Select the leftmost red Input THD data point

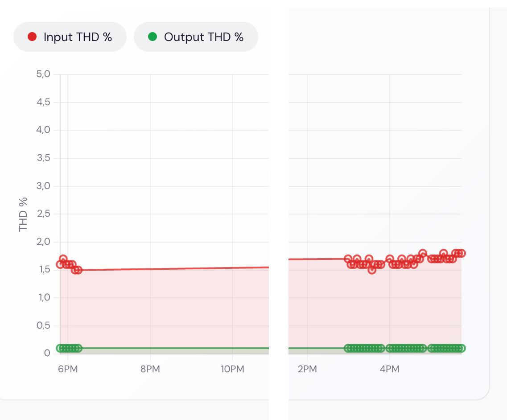pyautogui.click(x=60, y=264)
